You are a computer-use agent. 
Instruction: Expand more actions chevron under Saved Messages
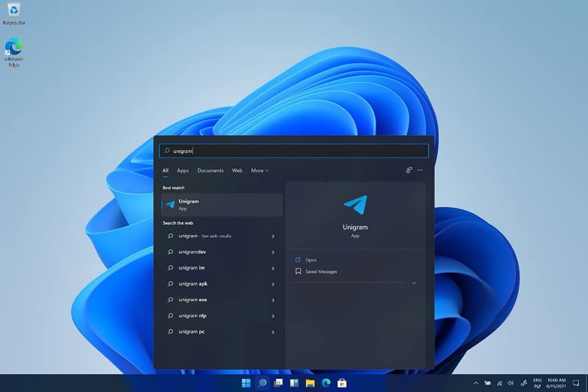coord(414,283)
